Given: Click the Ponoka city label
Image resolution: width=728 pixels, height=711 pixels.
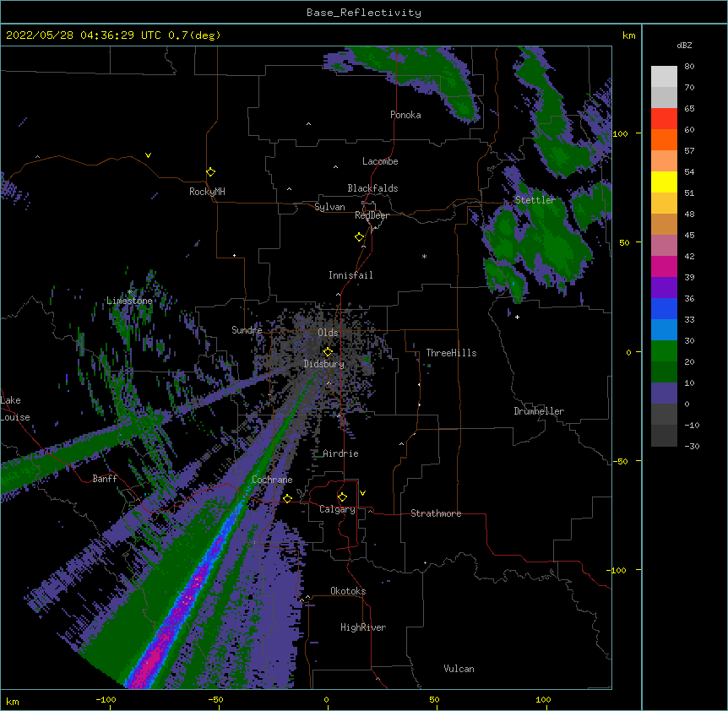Looking at the screenshot, I should coord(405,115).
